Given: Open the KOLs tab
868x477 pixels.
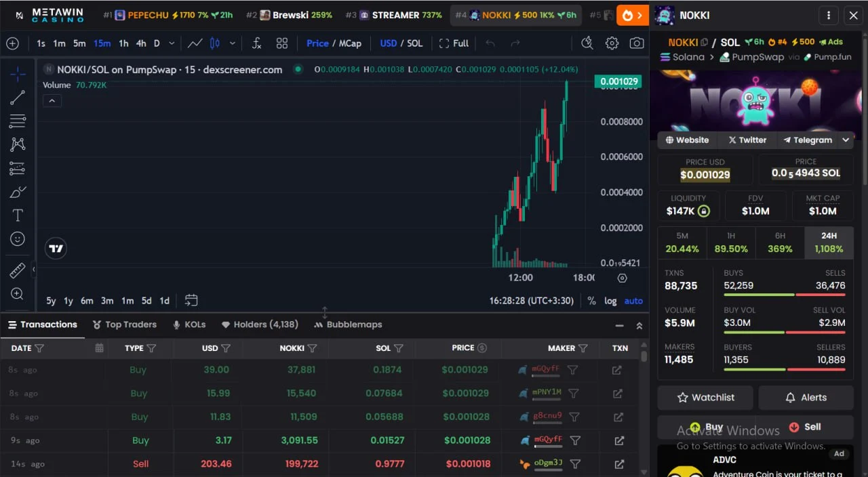Looking at the screenshot, I should pyautogui.click(x=189, y=325).
